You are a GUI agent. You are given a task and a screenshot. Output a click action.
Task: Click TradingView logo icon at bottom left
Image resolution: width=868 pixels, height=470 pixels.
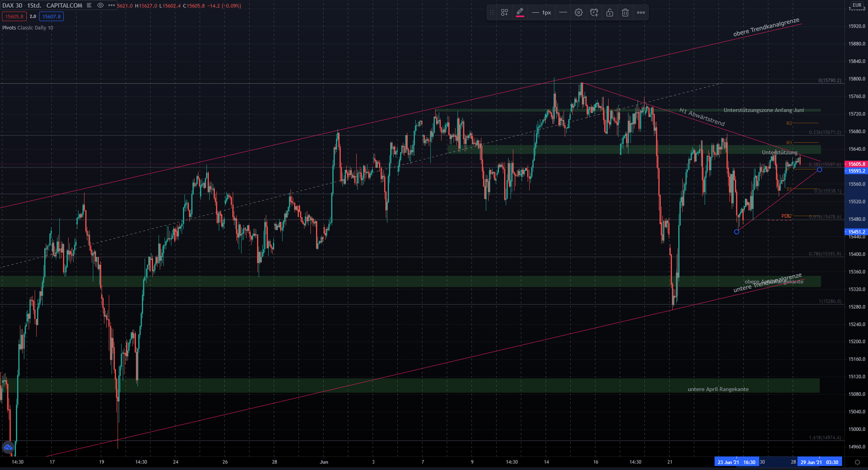tap(8, 447)
